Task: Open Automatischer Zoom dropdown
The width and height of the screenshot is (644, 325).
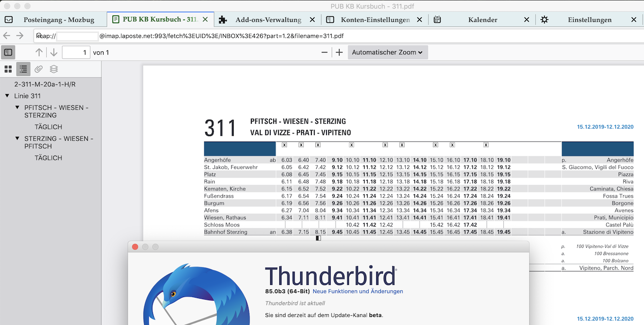Action: (x=388, y=52)
